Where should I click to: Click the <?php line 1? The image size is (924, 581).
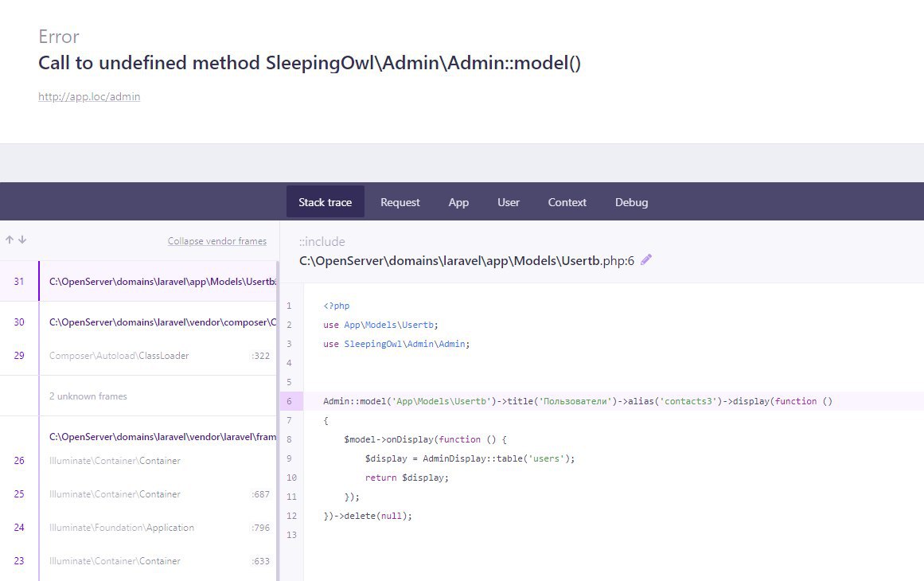(337, 306)
